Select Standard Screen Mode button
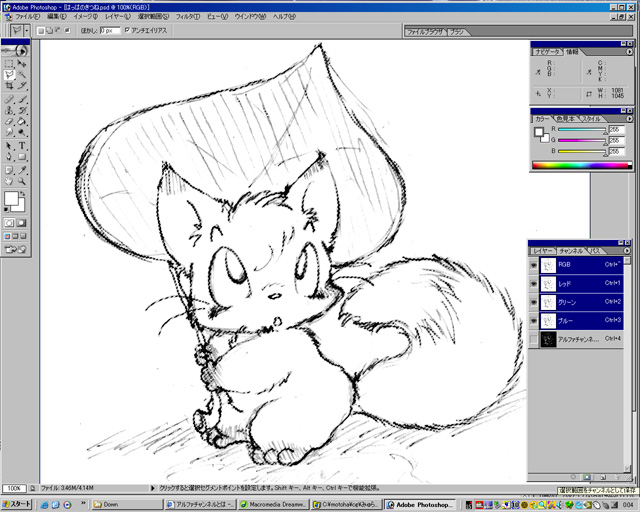This screenshot has width=640, height=512. click(x=7, y=236)
